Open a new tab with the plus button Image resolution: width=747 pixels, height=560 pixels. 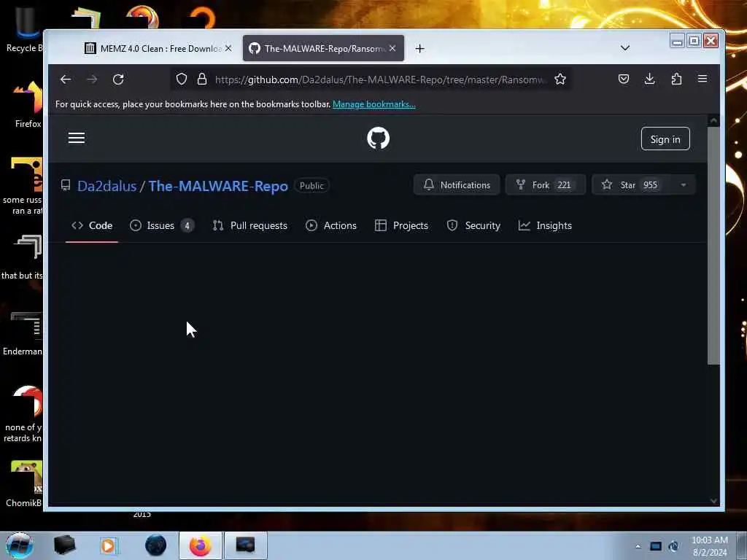419,49
